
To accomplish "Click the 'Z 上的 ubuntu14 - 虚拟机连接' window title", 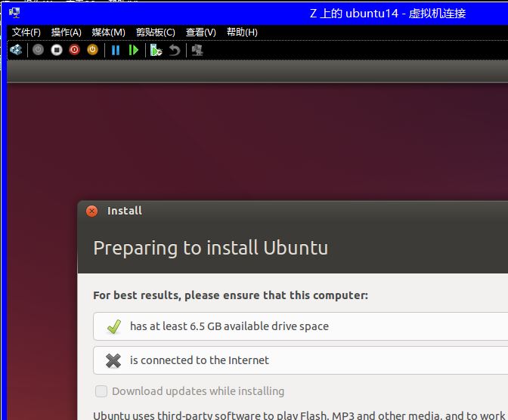I will pos(388,14).
